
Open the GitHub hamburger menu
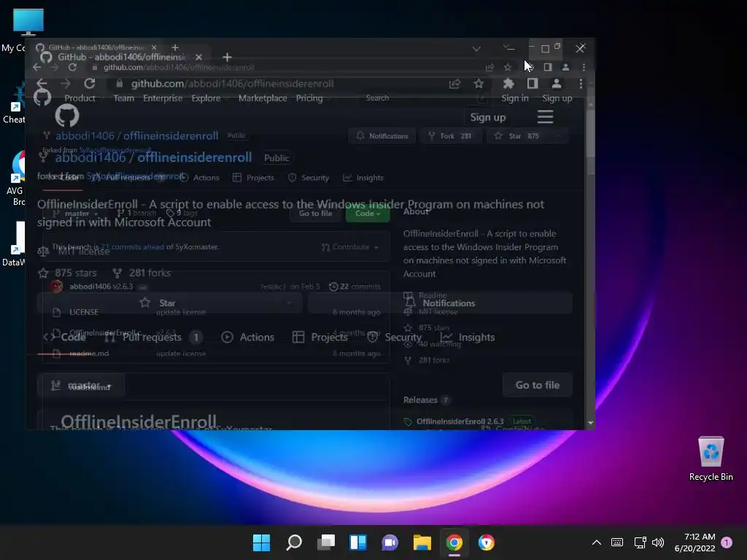pyautogui.click(x=545, y=117)
